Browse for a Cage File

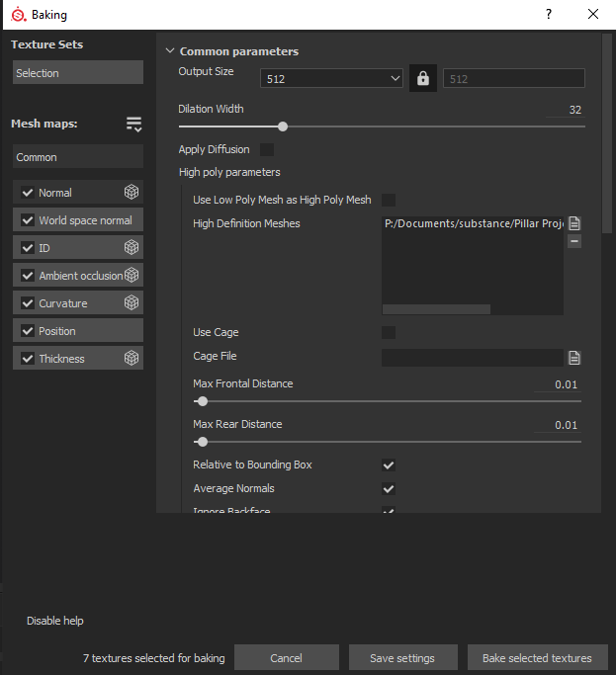(x=574, y=358)
